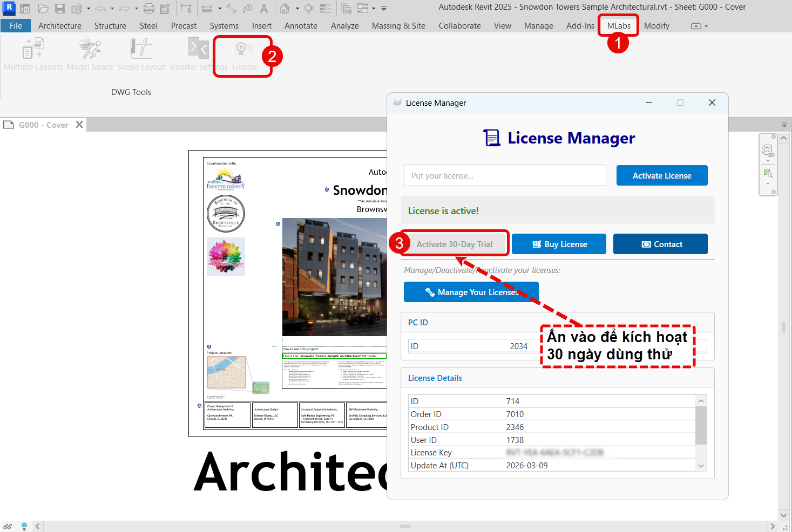
Task: Launch the Single Layout tool
Action: pos(141,54)
